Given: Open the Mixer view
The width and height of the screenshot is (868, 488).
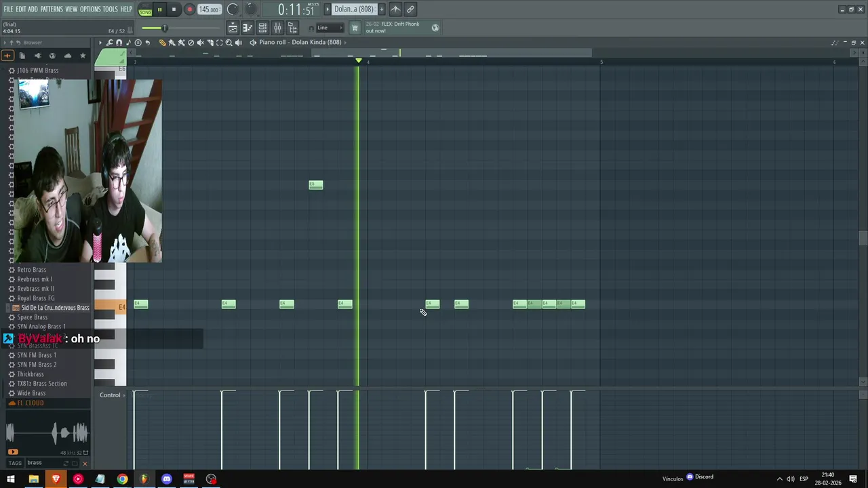Looking at the screenshot, I should pyautogui.click(x=277, y=28).
